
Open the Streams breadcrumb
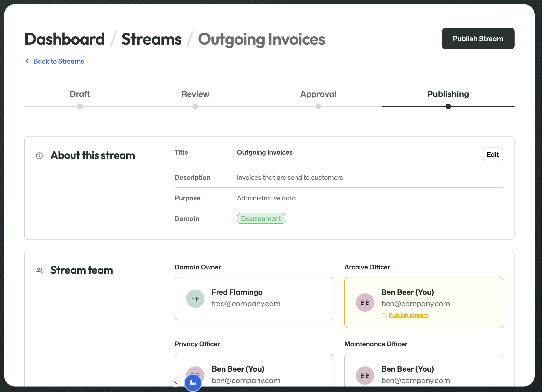click(152, 39)
